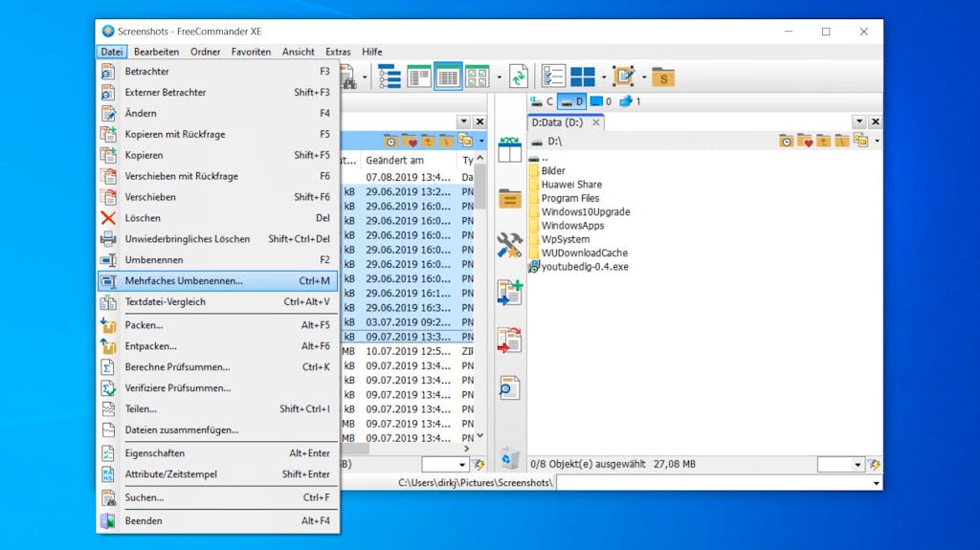Select drive D in the drive bar
The width and height of the screenshot is (980, 550).
571,101
